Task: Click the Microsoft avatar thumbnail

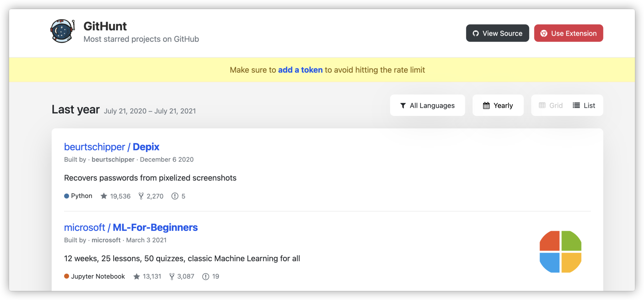Action: [560, 252]
